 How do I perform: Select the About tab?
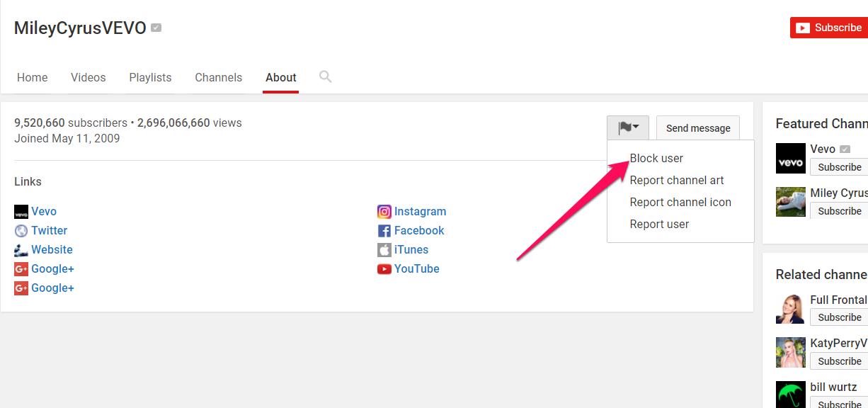281,77
